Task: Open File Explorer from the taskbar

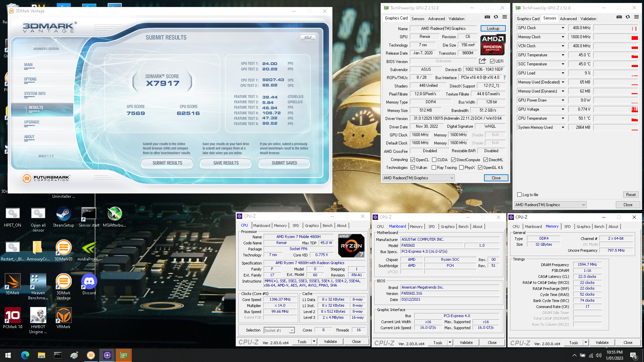Action: 41,355
